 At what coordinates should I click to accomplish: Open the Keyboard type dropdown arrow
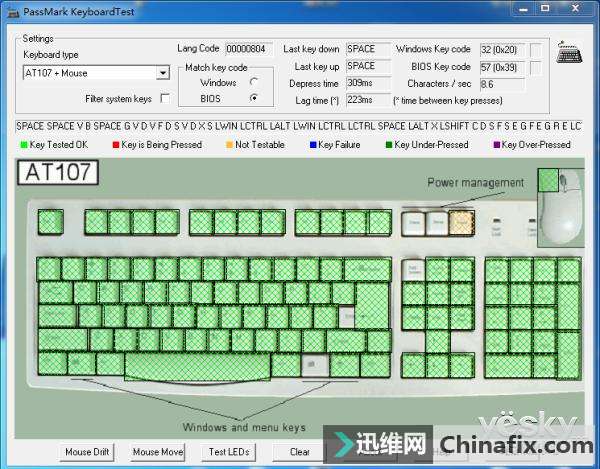(x=163, y=73)
